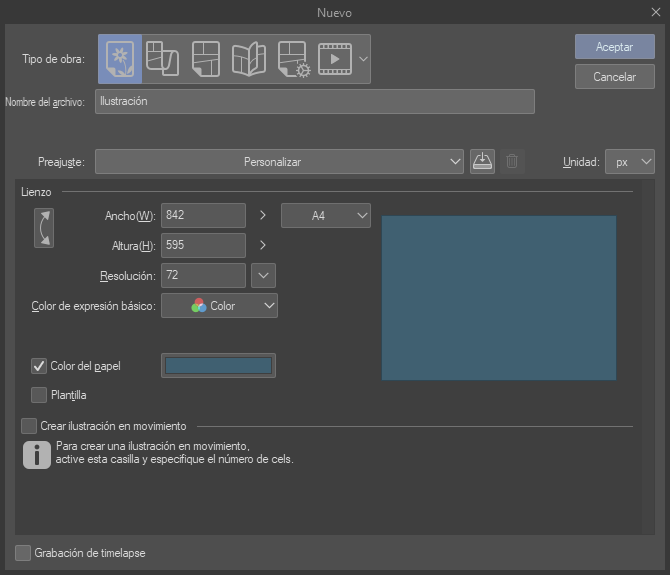The width and height of the screenshot is (670, 575).
Task: Click the paper color swatch
Action: [x=218, y=366]
